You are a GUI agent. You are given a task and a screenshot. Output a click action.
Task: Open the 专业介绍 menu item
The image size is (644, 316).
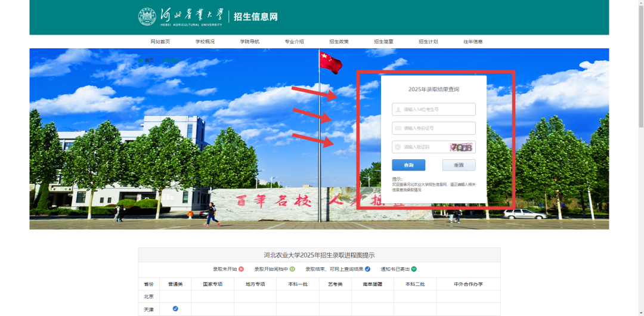[x=294, y=42]
